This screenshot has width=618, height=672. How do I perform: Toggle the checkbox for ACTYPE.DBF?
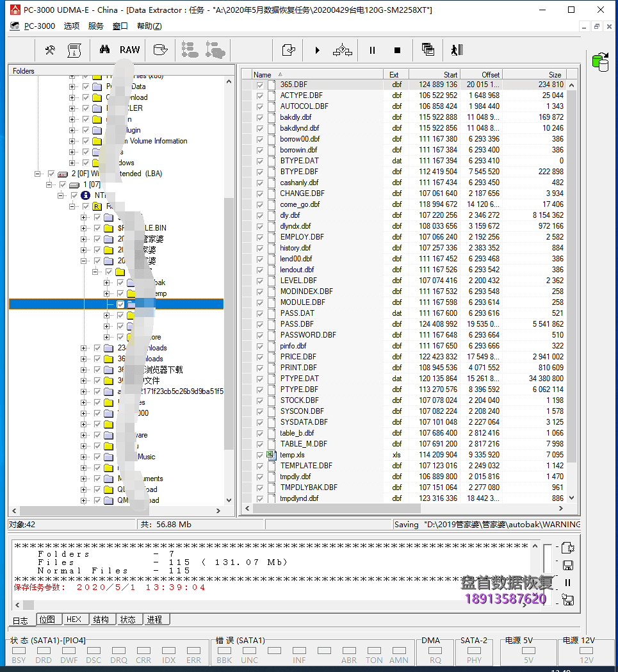pyautogui.click(x=260, y=96)
